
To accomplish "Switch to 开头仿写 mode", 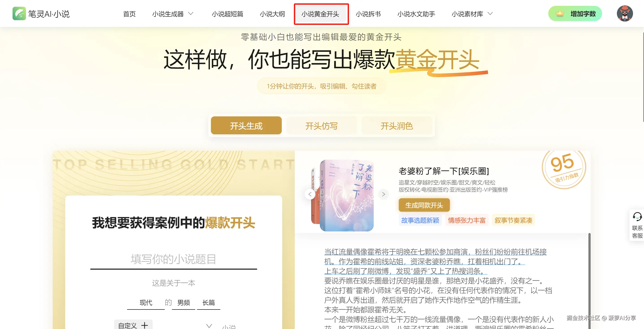I will click(x=321, y=126).
